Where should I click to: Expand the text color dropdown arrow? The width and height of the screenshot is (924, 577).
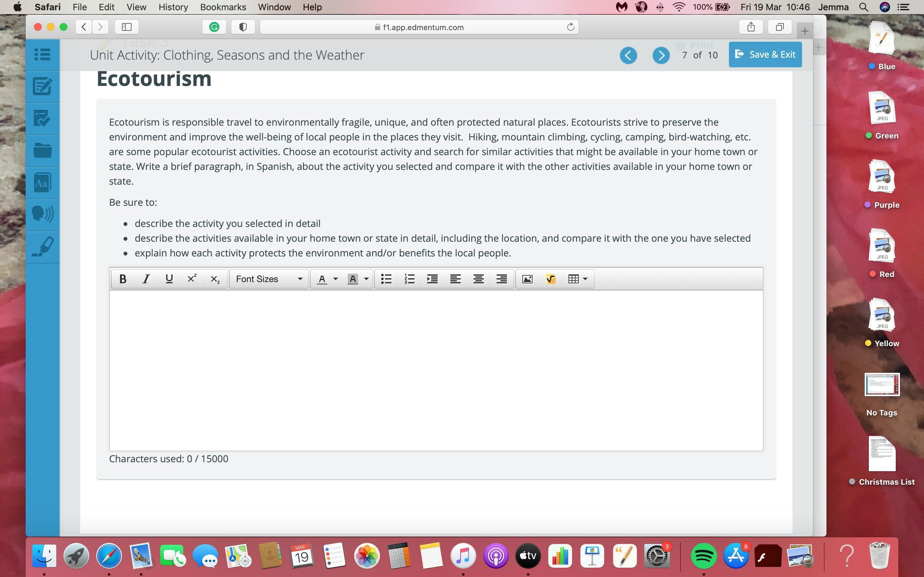[336, 279]
